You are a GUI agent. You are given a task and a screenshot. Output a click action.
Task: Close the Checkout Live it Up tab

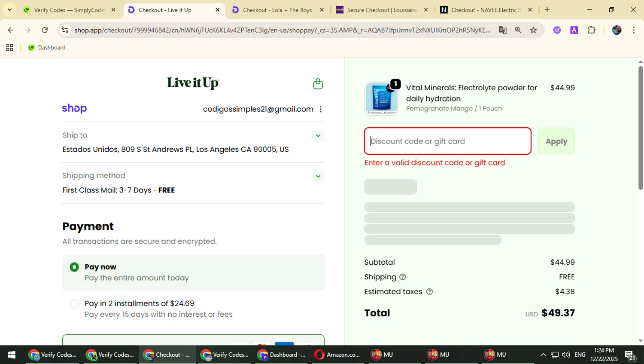click(x=217, y=10)
